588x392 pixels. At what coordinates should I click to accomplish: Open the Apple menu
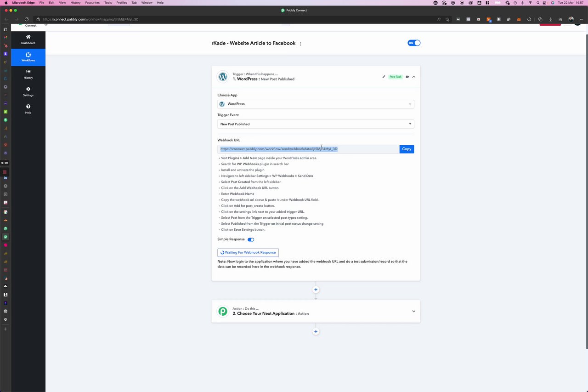click(x=6, y=3)
